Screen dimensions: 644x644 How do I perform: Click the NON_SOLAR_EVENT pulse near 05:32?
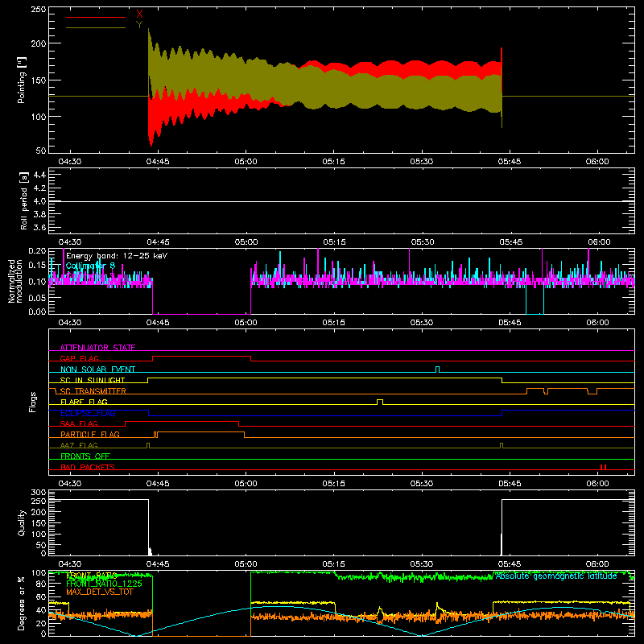(437, 369)
